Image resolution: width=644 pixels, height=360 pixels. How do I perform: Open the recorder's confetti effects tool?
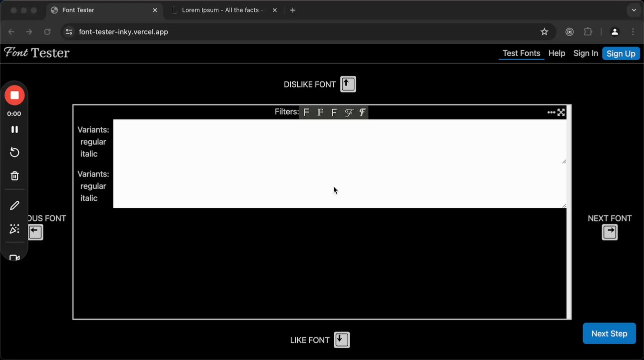14,229
